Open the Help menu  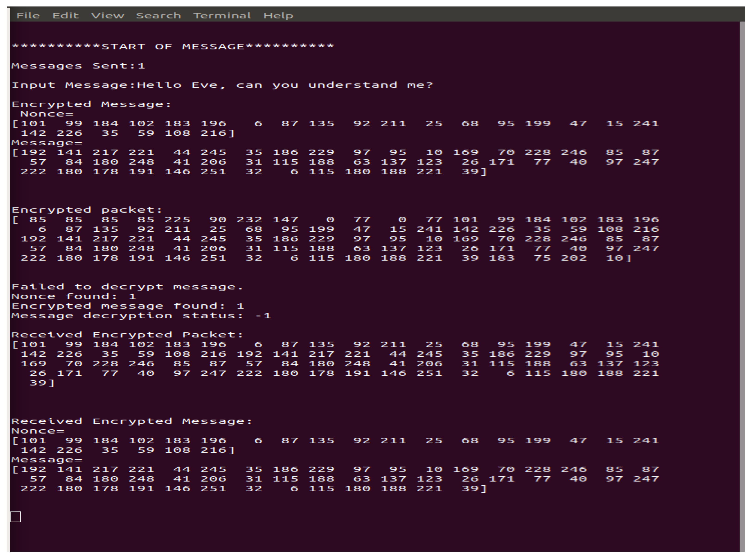[278, 15]
